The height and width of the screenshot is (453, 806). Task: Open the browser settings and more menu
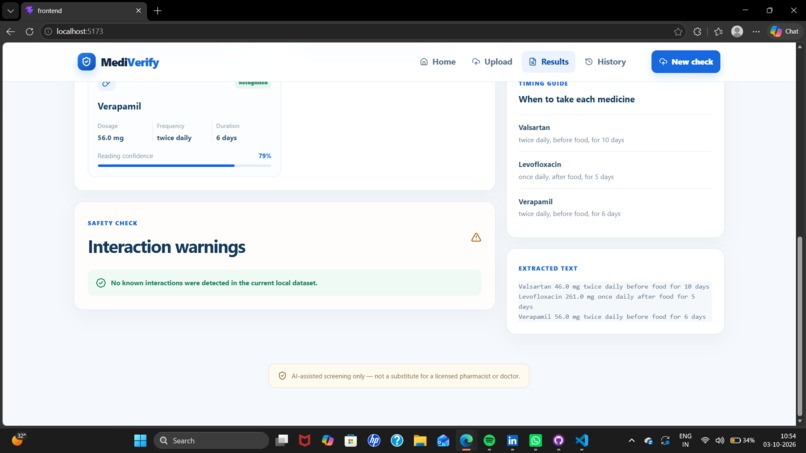pyautogui.click(x=756, y=31)
